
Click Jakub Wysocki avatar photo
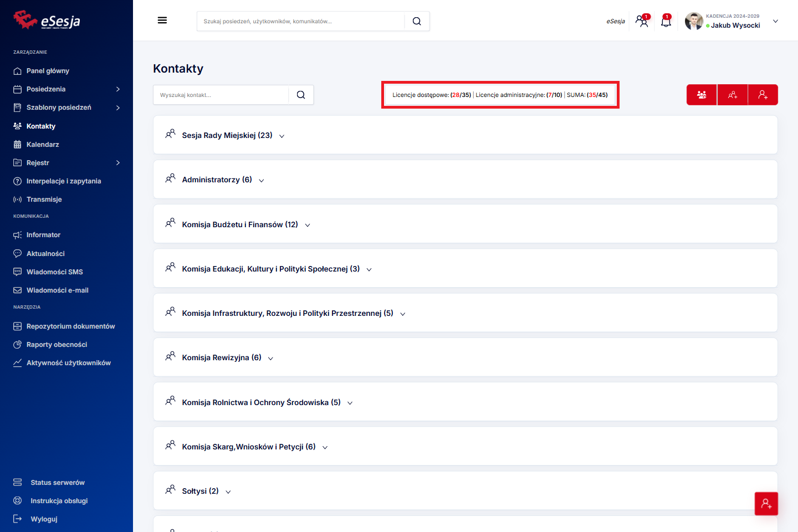(x=694, y=21)
